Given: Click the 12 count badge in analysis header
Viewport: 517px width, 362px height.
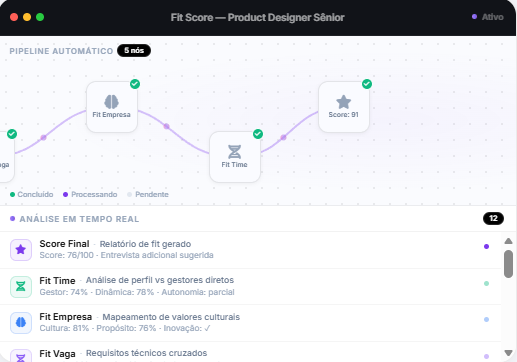Looking at the screenshot, I should 493,218.
